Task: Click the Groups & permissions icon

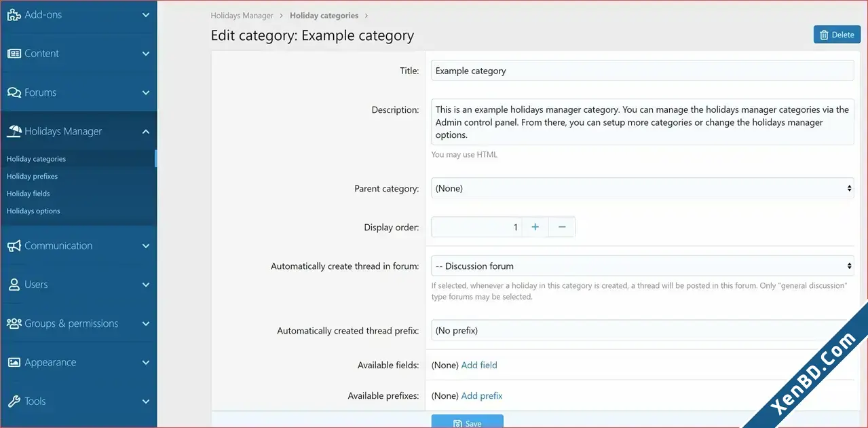Action: tap(14, 323)
